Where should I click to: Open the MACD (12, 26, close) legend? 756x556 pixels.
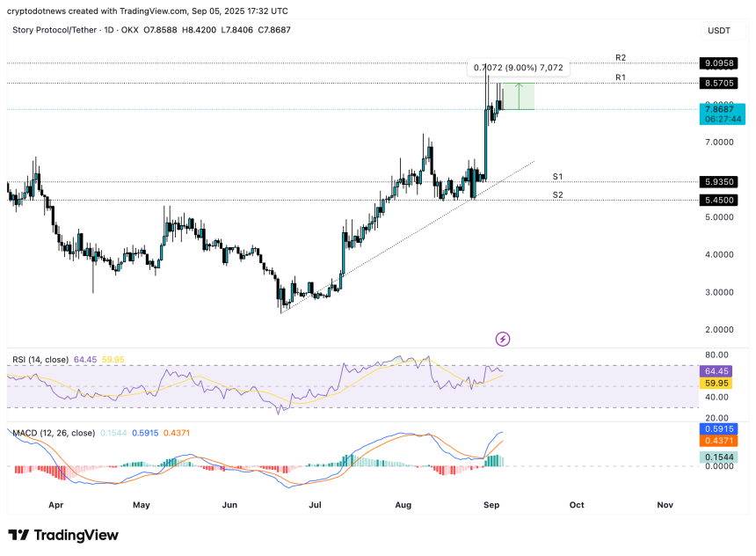[53, 433]
